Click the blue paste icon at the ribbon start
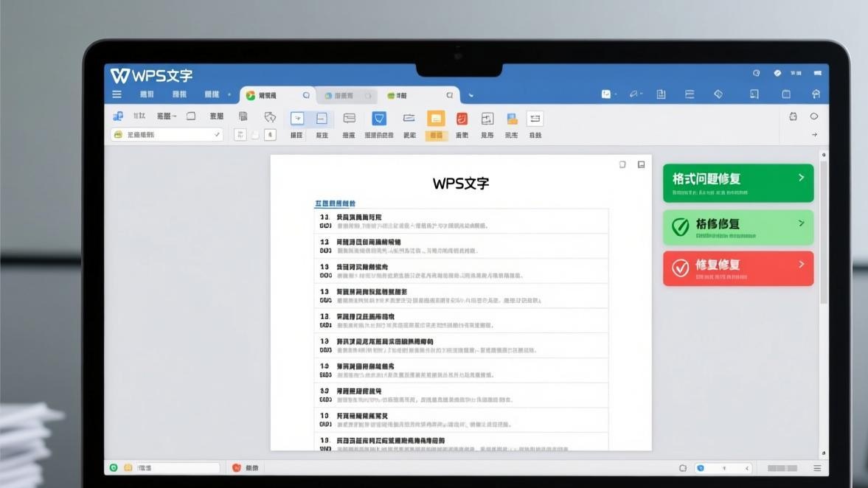Screen dimensions: 868x488 (x=118, y=116)
